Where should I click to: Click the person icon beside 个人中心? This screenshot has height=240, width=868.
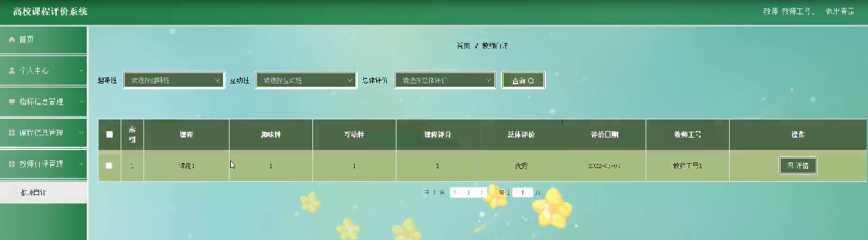[11, 70]
